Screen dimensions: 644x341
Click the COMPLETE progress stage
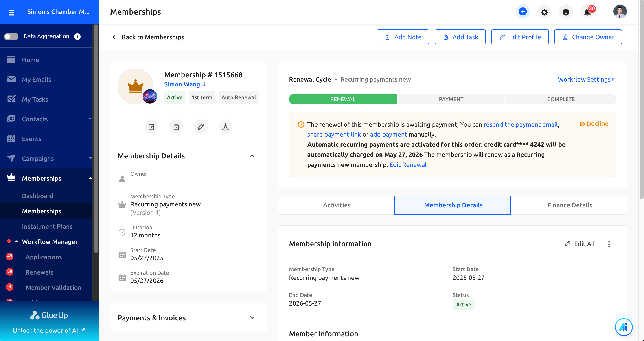(561, 99)
